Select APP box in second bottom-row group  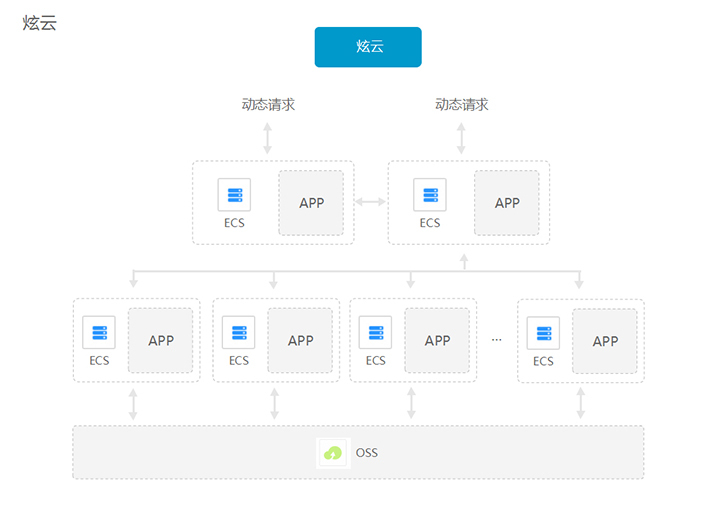pos(300,341)
